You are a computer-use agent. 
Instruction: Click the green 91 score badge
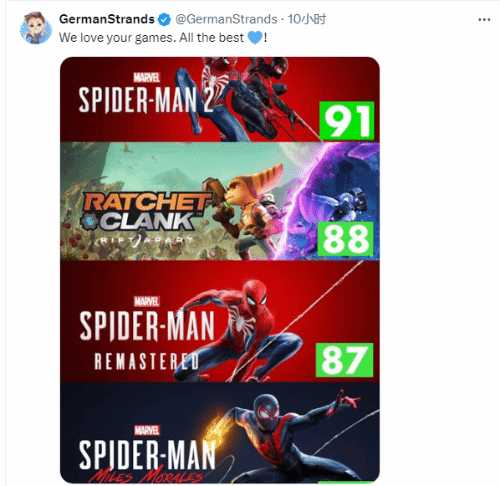(x=347, y=121)
